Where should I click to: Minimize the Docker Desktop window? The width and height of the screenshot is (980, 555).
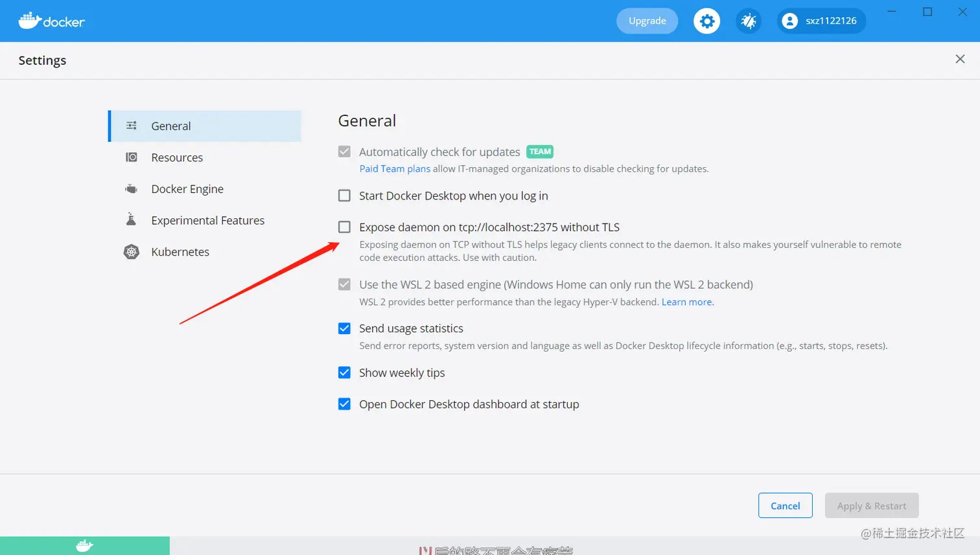892,12
